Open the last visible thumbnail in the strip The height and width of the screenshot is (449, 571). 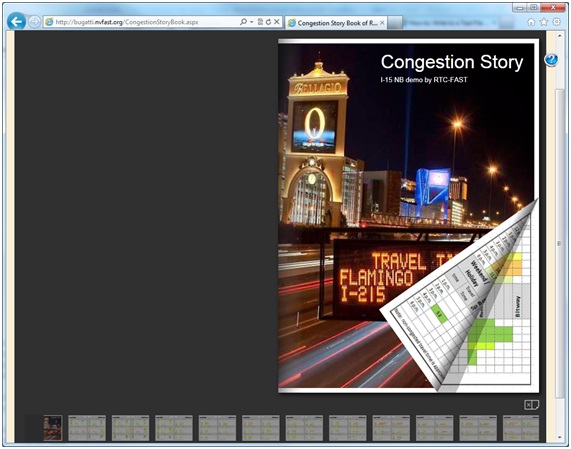pyautogui.click(x=521, y=428)
